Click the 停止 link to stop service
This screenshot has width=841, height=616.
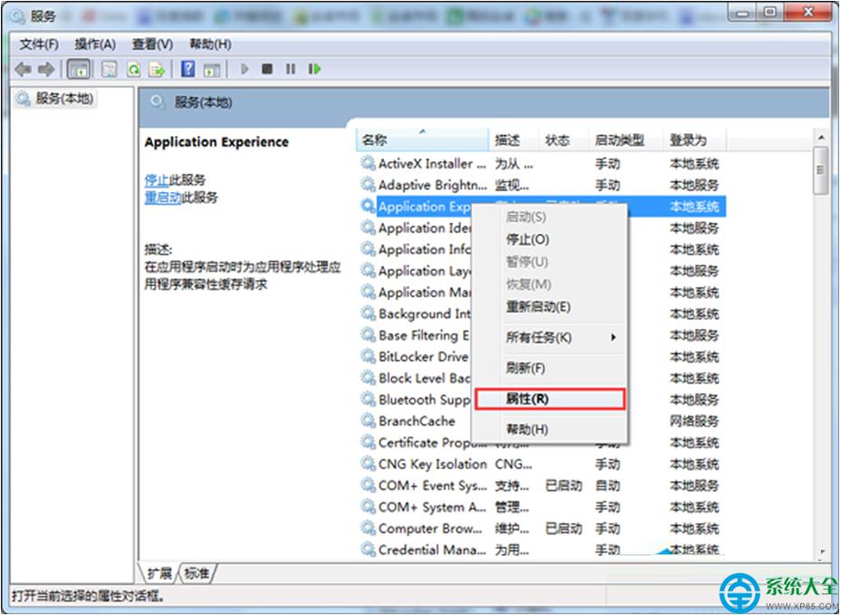pyautogui.click(x=157, y=179)
